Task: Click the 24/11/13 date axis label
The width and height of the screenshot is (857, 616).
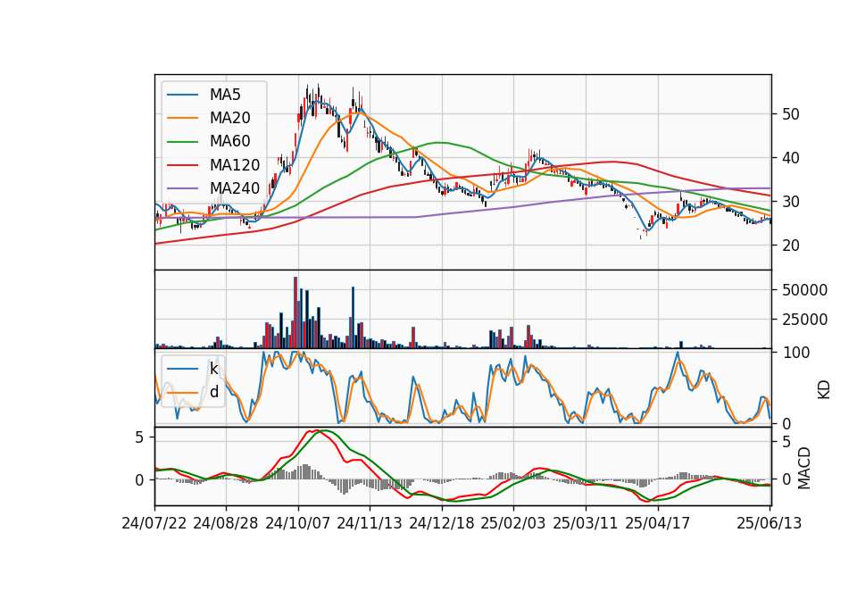Action: point(370,523)
